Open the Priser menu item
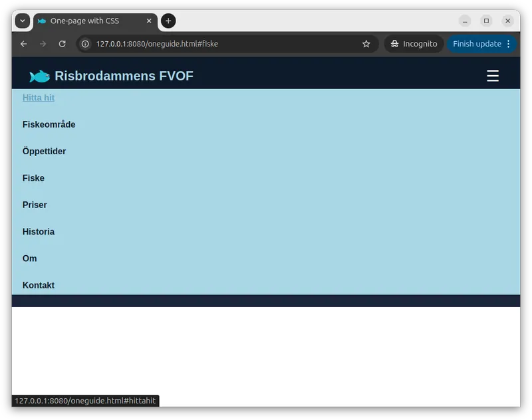532x420 pixels. click(x=35, y=205)
